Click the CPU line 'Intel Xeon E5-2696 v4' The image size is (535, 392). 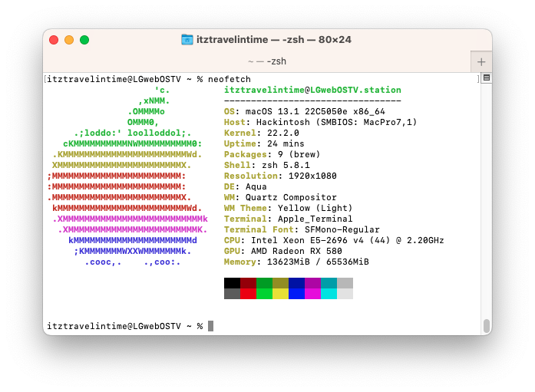coord(307,240)
